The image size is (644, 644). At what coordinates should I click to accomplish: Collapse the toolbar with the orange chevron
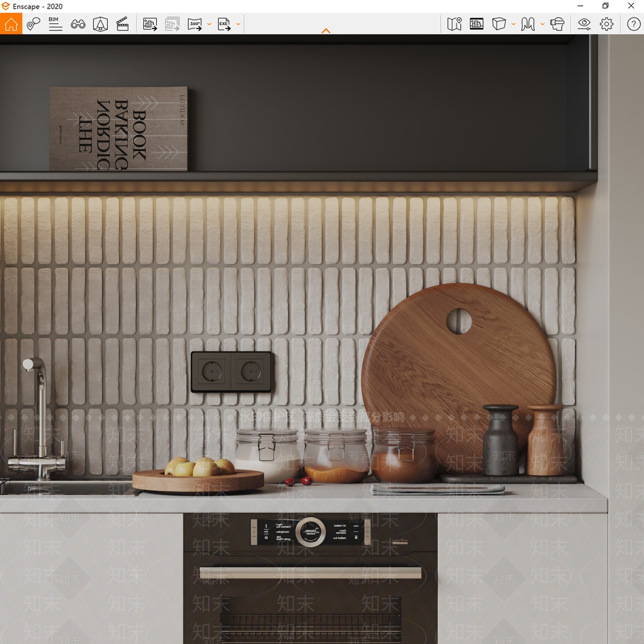[326, 31]
